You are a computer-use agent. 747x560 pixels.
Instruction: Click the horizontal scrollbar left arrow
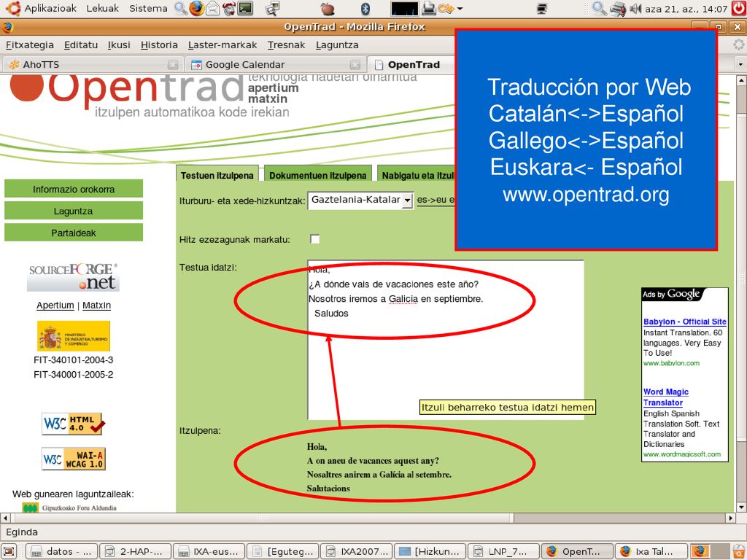pos(5,518)
